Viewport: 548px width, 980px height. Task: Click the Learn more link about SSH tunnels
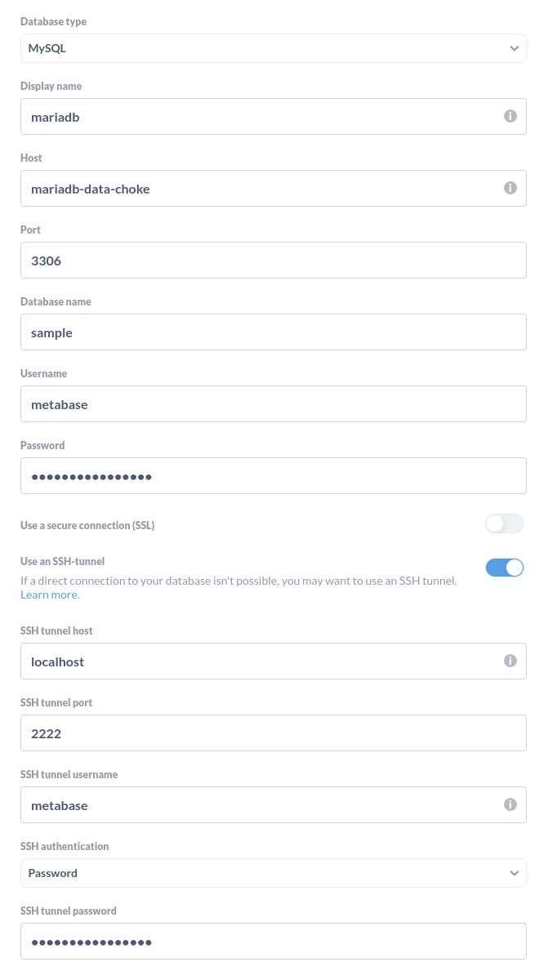[49, 595]
